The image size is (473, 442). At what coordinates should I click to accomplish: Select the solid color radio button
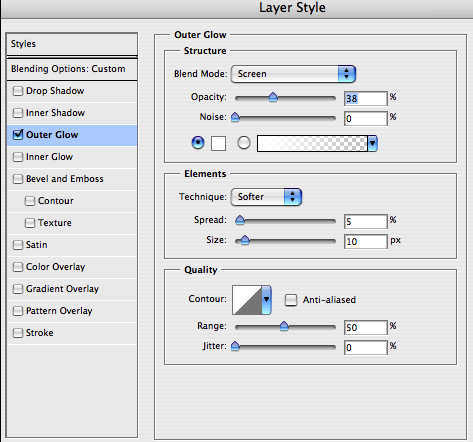(198, 143)
